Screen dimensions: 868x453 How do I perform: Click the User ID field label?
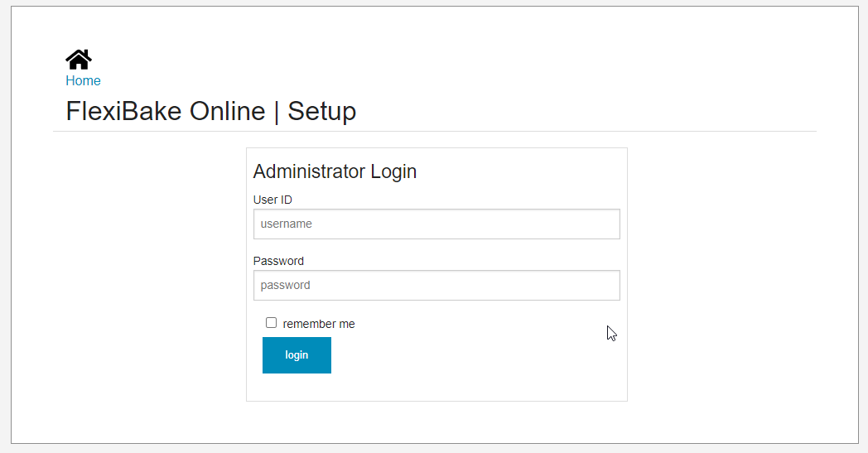[272, 200]
